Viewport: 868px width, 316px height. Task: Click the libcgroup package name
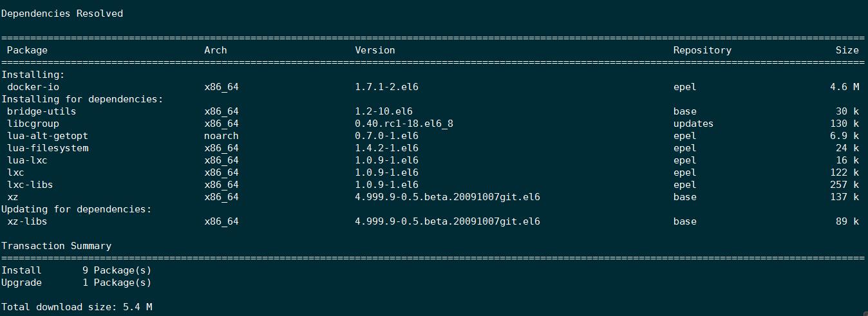coord(33,124)
